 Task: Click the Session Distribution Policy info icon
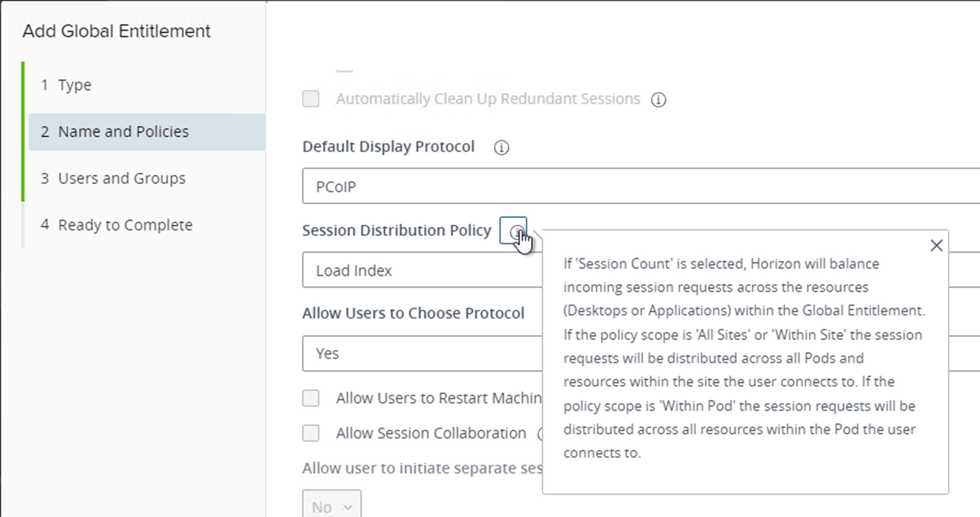coord(513,230)
